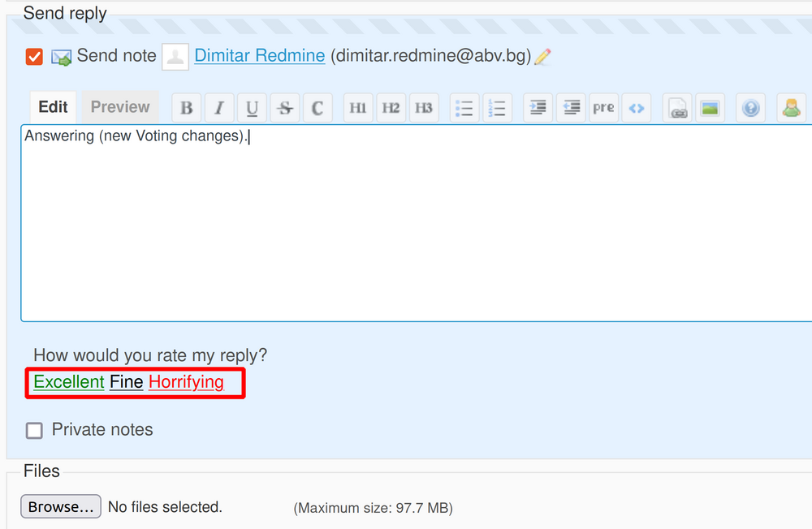Open text formatting help
The image size is (812, 529).
click(x=751, y=108)
